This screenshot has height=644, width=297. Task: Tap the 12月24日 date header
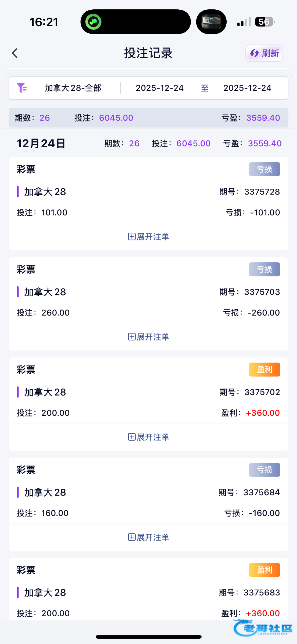(x=41, y=144)
